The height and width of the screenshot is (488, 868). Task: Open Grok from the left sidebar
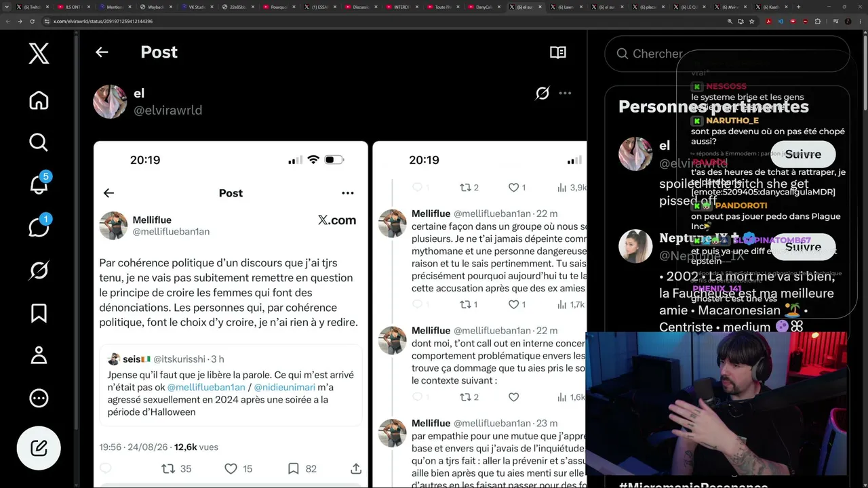39,271
